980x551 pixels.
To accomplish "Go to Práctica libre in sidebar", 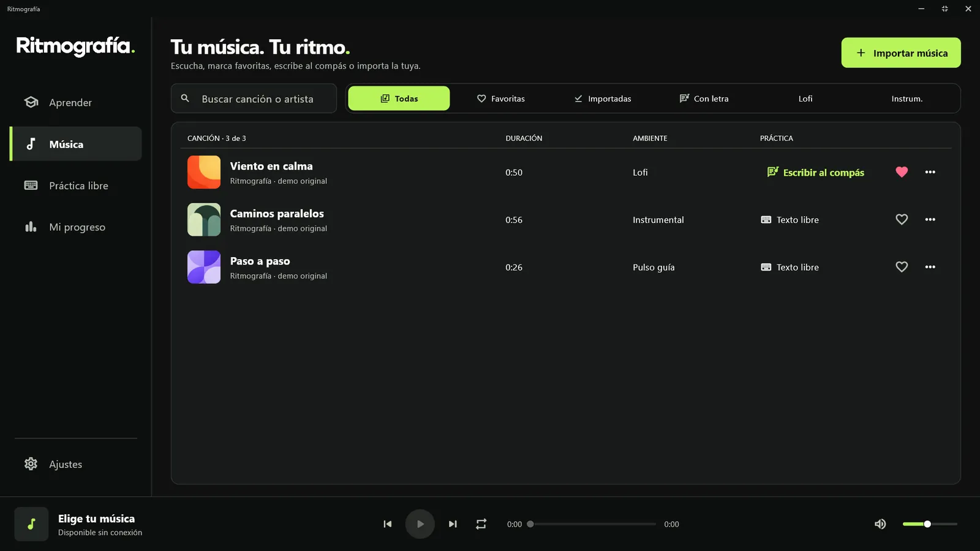I will 76,186.
